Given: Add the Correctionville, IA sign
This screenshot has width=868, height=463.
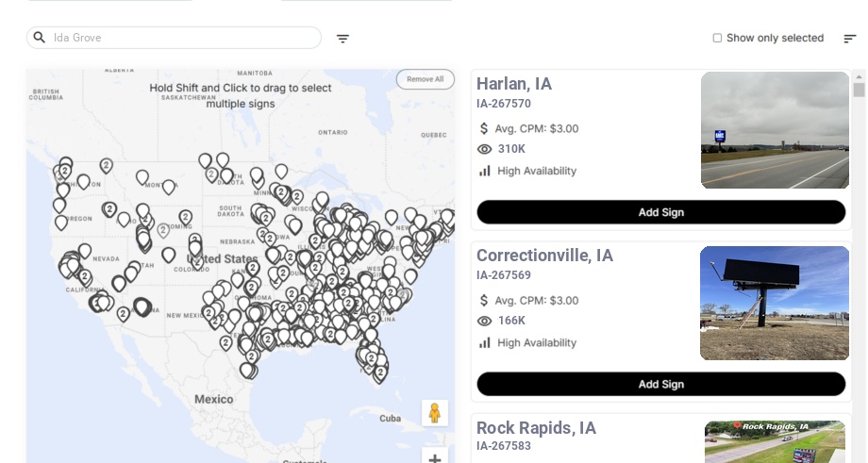Looking at the screenshot, I should click(x=660, y=384).
